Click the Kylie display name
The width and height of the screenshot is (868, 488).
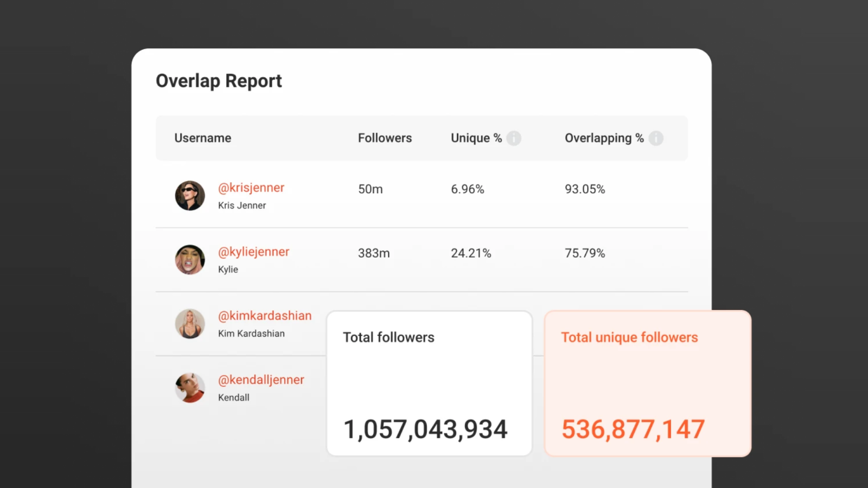pos(228,269)
